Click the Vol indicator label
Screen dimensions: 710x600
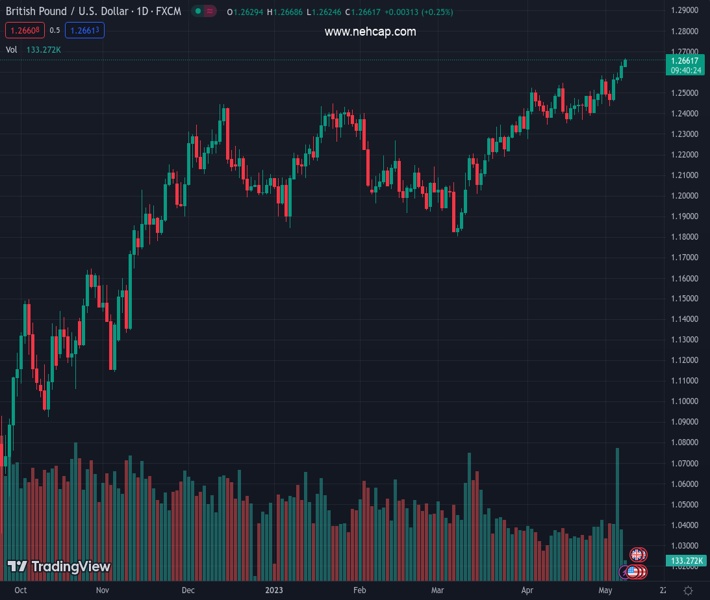coord(11,49)
